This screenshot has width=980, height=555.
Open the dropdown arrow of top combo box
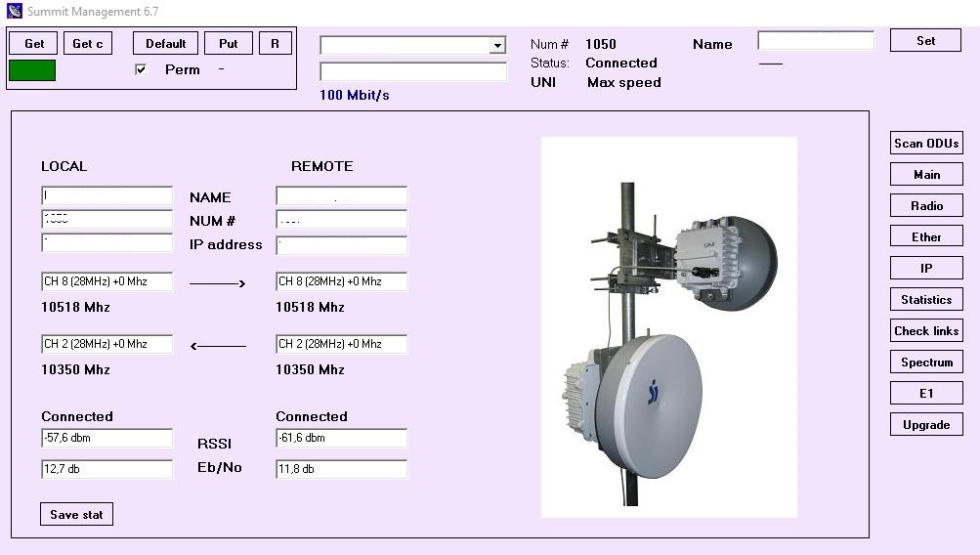coord(497,45)
